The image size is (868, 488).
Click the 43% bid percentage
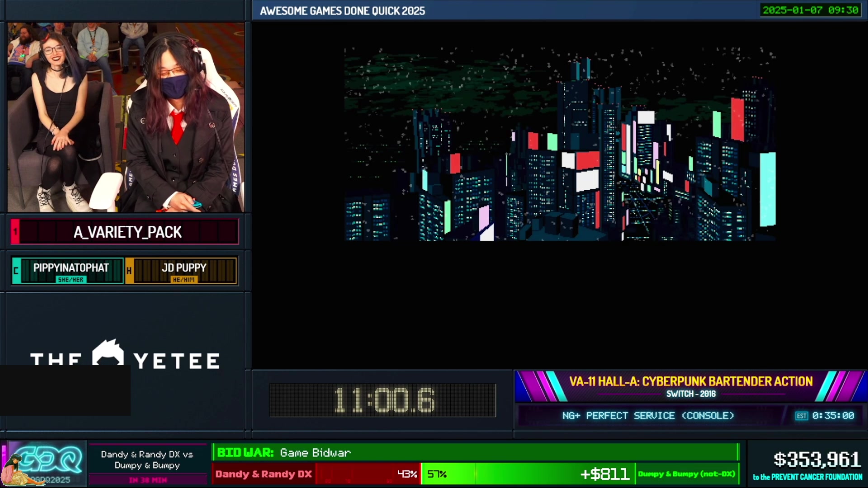coord(407,474)
